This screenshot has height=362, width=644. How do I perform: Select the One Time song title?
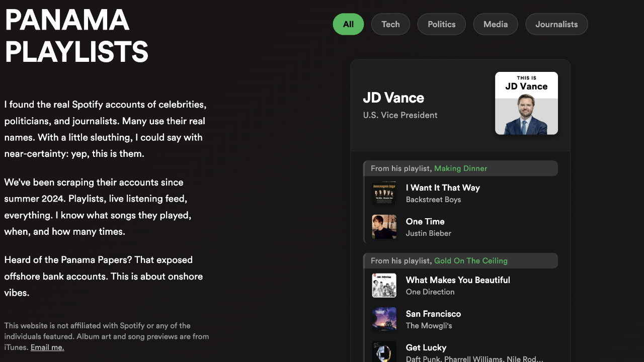coord(425,221)
